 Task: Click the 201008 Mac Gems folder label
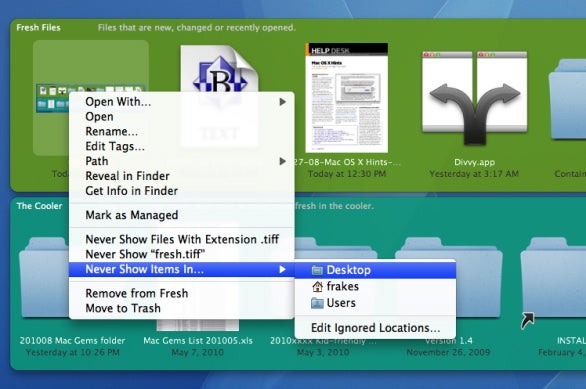click(x=72, y=341)
